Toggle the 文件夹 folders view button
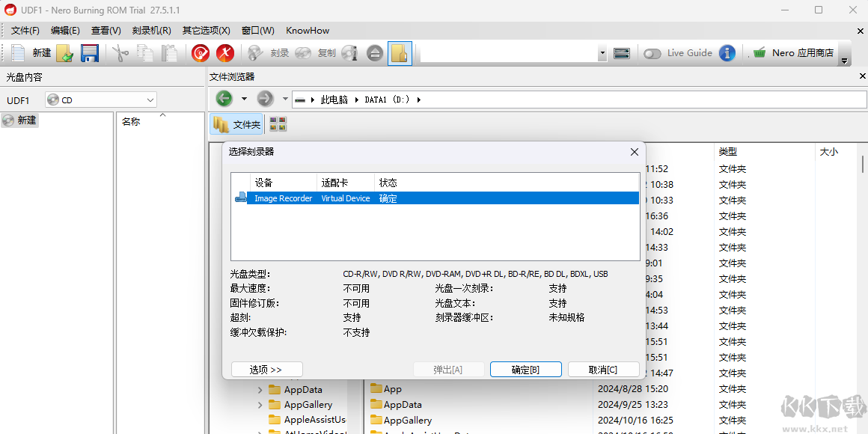 (236, 124)
